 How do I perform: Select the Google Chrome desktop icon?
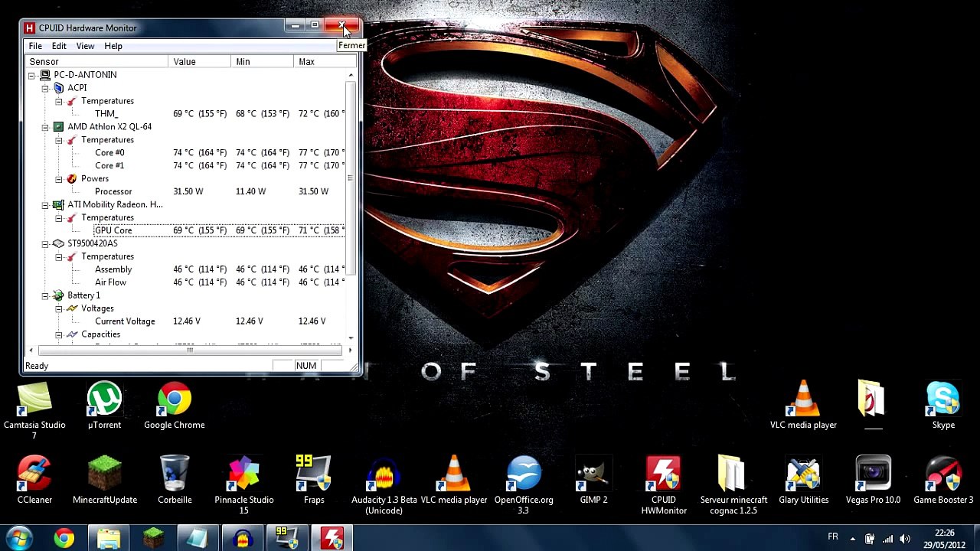point(175,406)
